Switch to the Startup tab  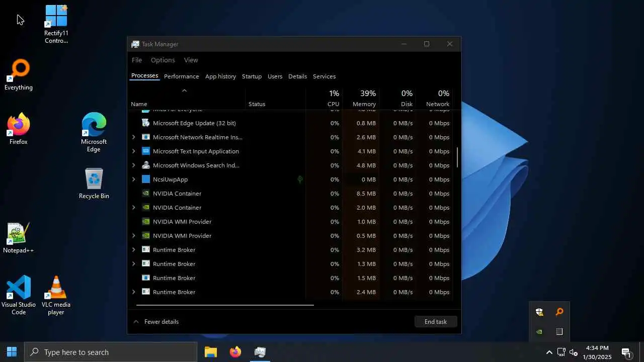pos(252,76)
